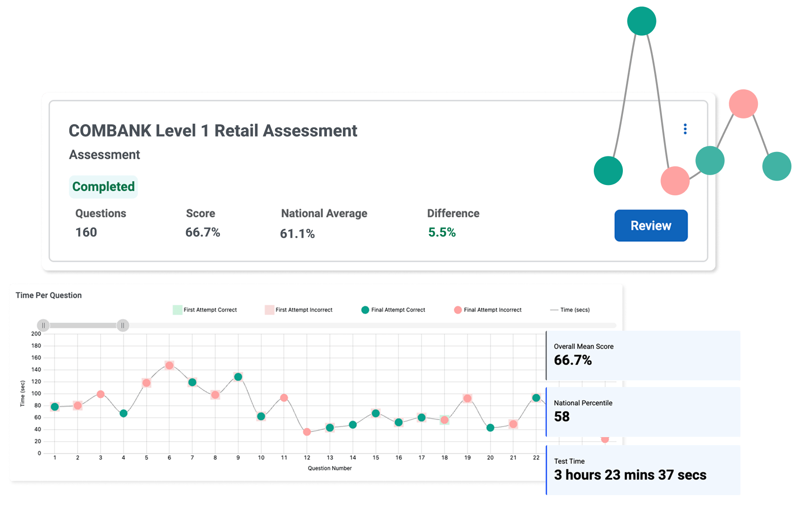Click data point for question 22
The height and width of the screenshot is (505, 812).
(536, 398)
